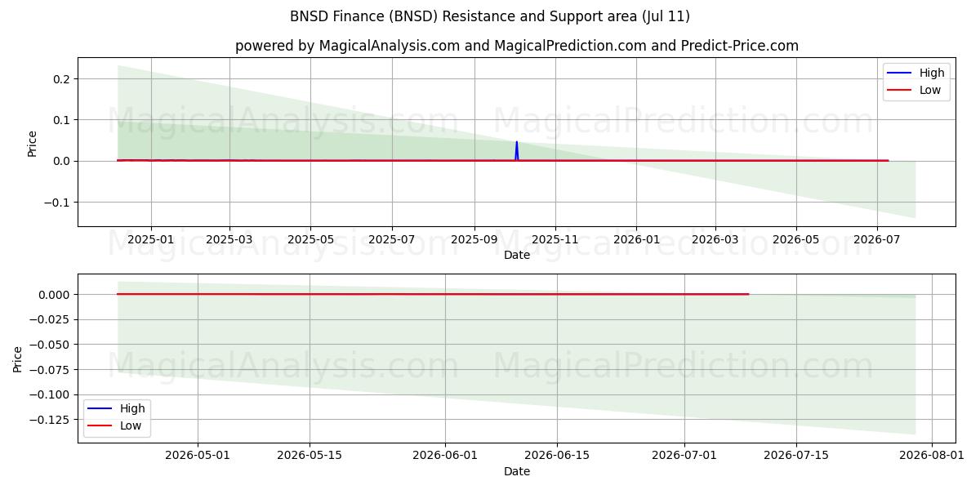Click the chart title mentioning BNSD Finance
The image size is (980, 490).
pyautogui.click(x=490, y=16)
